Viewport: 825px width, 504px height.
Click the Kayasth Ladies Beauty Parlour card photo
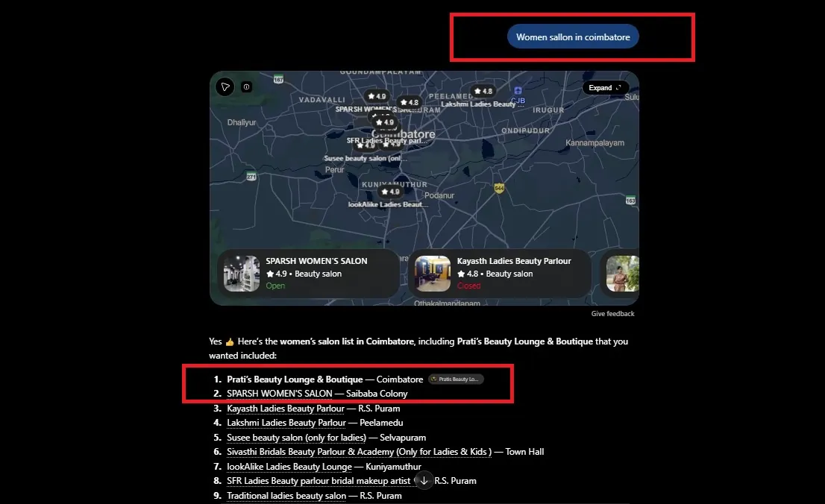pyautogui.click(x=433, y=274)
